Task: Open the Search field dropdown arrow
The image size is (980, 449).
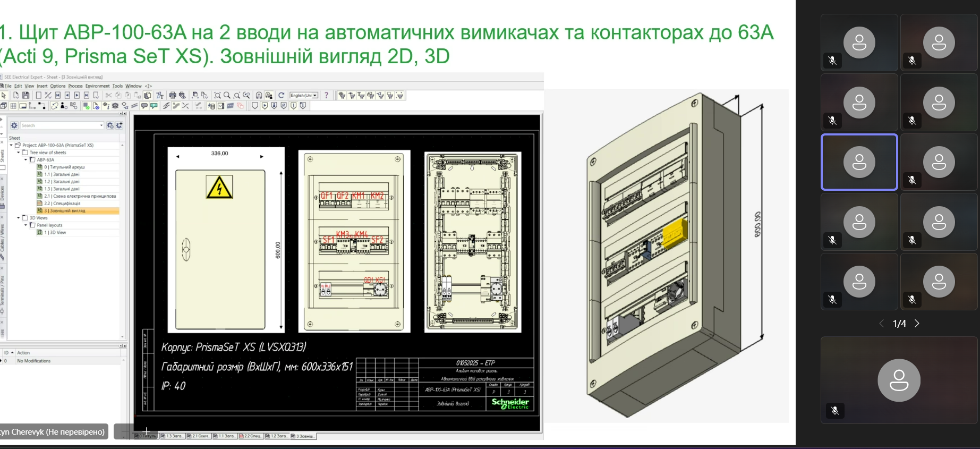Action: point(101,125)
